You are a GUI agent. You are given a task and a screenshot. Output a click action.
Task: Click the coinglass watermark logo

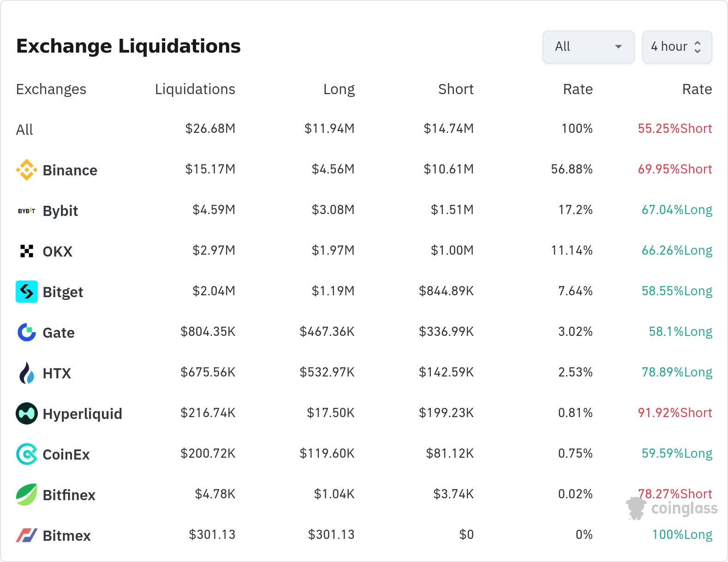pos(672,508)
